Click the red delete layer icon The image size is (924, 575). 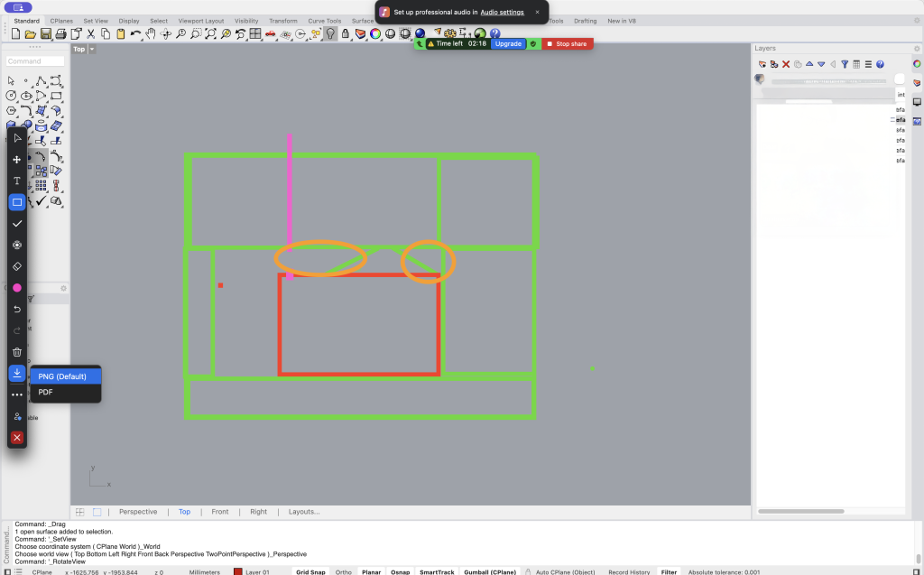point(786,64)
